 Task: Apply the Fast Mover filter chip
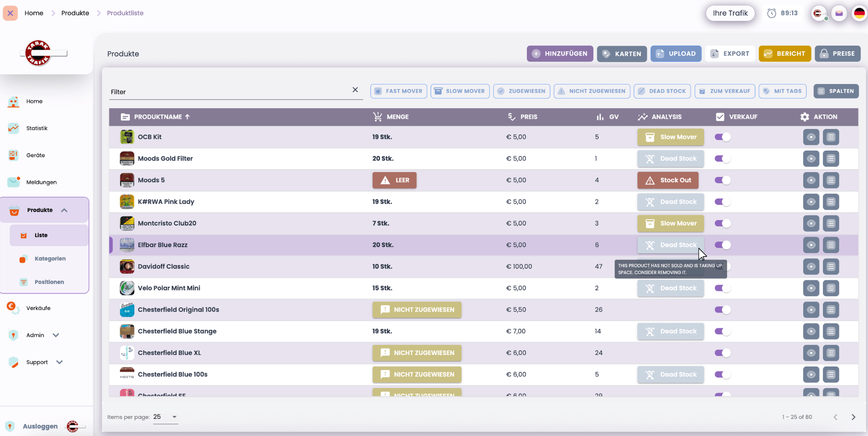coord(398,91)
